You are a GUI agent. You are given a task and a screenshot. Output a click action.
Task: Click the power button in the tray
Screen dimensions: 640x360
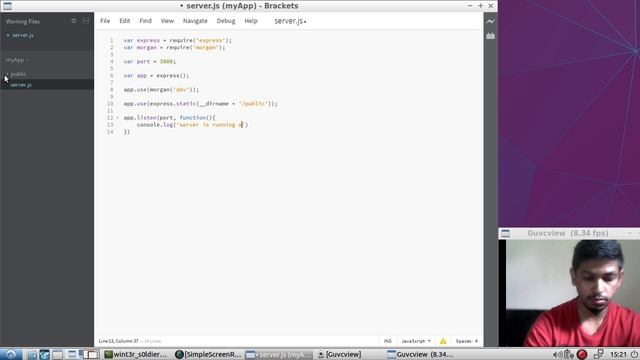pyautogui.click(x=634, y=354)
